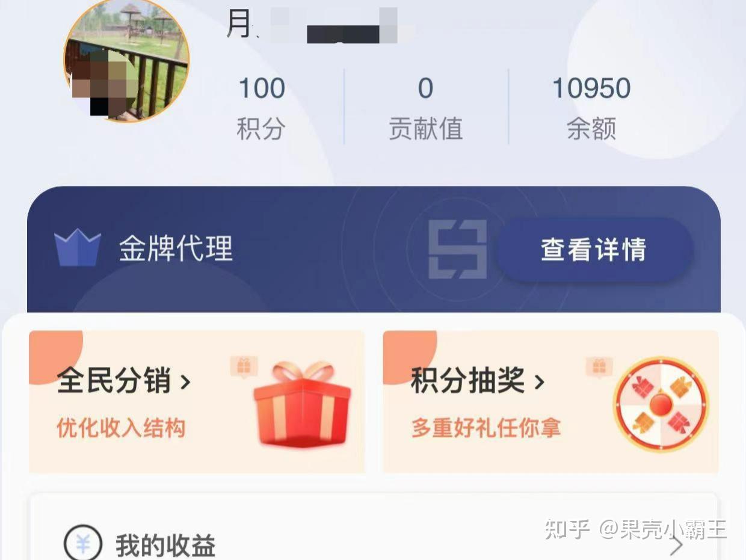Click the 查看详情 button

click(x=594, y=249)
